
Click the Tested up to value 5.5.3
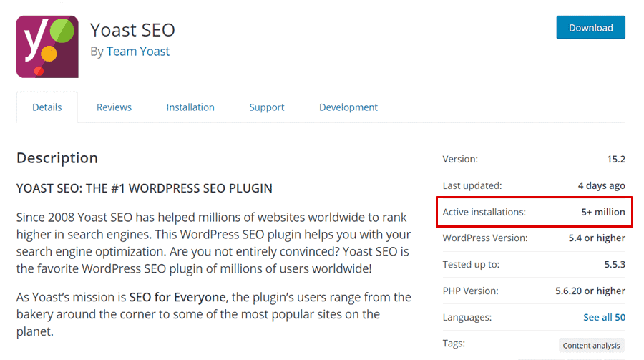(x=615, y=265)
